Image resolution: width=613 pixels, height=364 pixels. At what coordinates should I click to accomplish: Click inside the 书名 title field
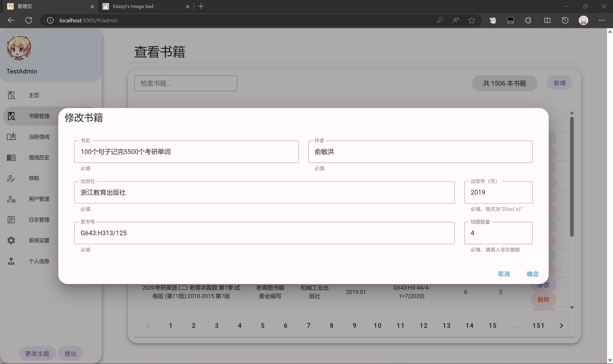coord(186,152)
